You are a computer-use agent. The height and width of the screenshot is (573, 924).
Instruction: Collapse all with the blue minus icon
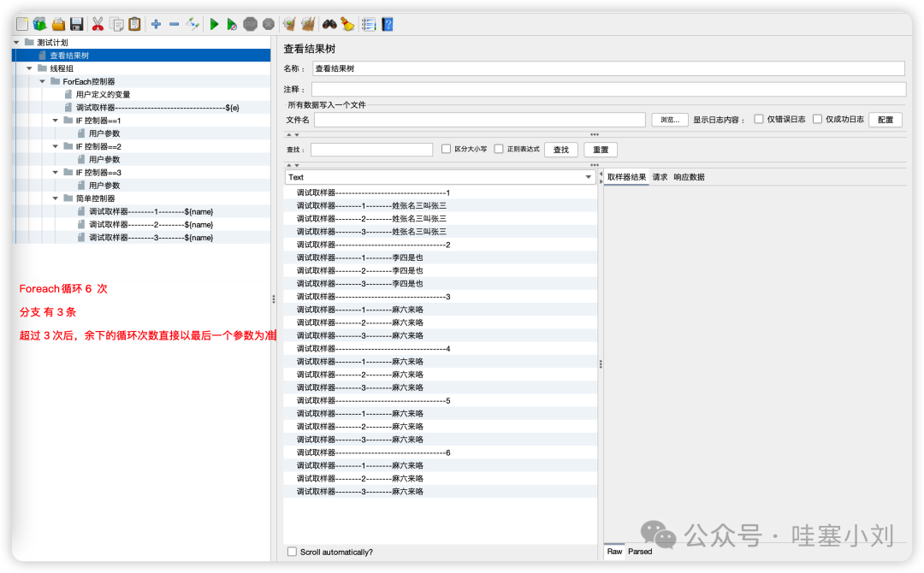click(174, 24)
